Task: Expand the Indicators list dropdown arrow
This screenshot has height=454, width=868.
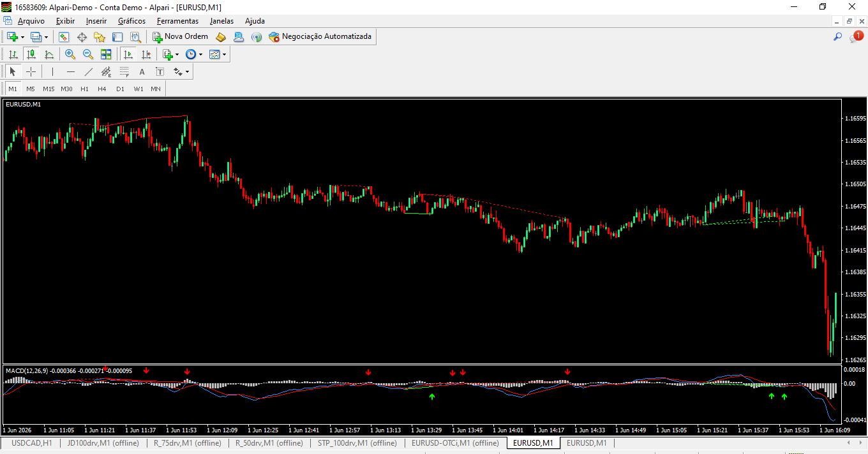Action: point(177,54)
